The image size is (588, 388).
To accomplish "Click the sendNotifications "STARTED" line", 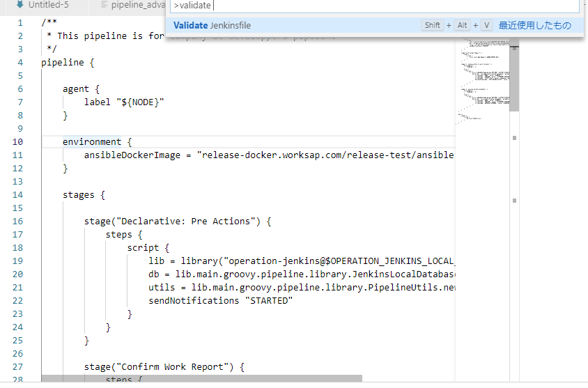I will click(220, 300).
